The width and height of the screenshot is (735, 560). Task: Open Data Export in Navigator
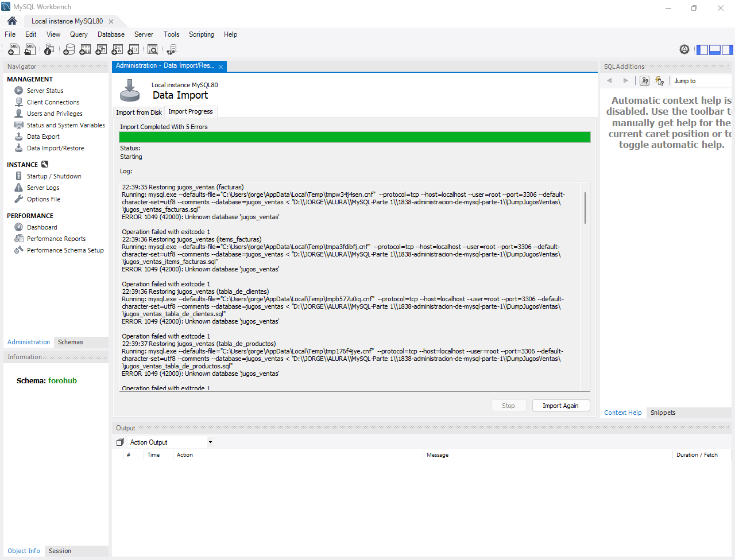43,137
